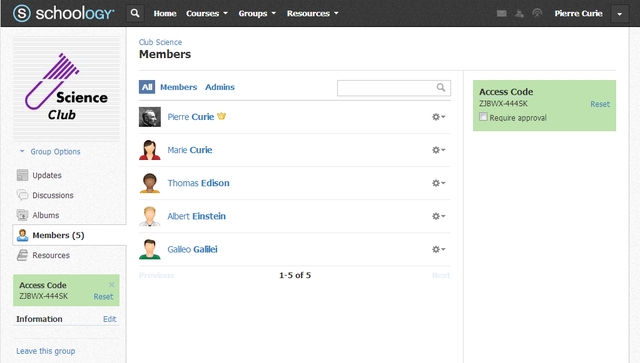Dismiss the sidebar Access Code box
Screen dimensions: 640x363
[111, 285]
